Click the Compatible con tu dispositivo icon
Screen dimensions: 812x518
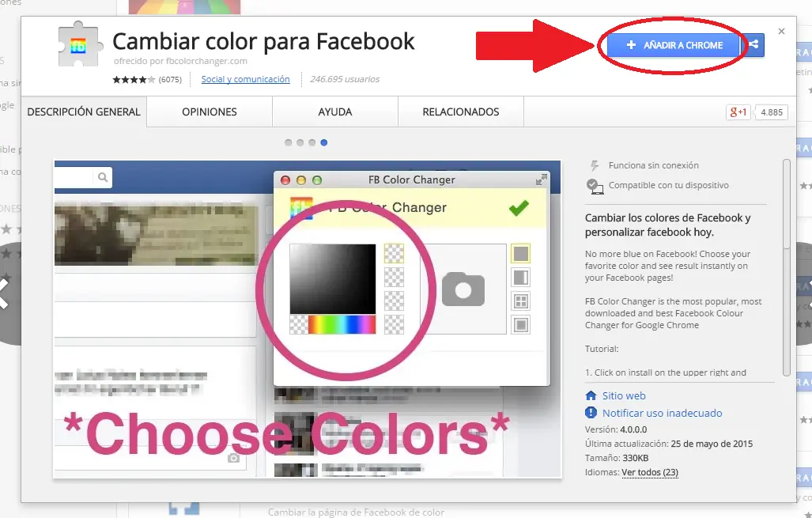(x=595, y=186)
